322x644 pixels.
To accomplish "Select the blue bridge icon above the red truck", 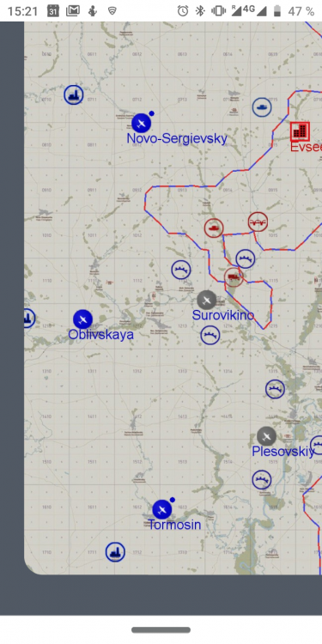I will coord(246,258).
